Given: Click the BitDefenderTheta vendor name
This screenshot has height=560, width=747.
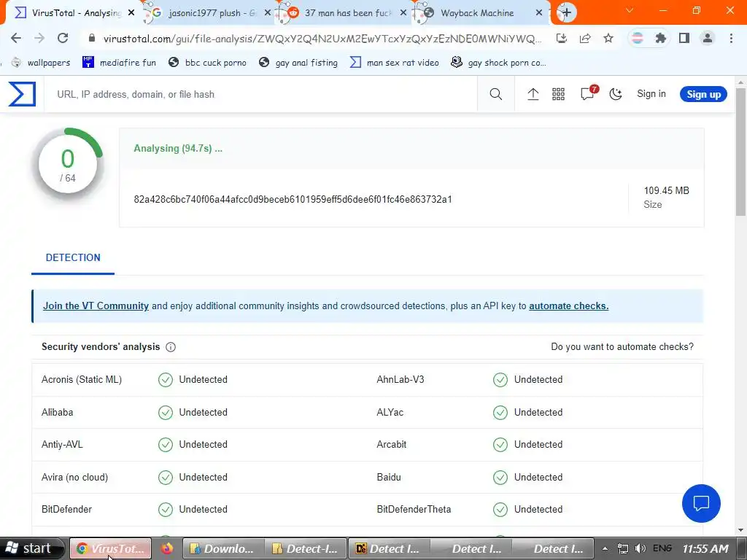Looking at the screenshot, I should (414, 509).
